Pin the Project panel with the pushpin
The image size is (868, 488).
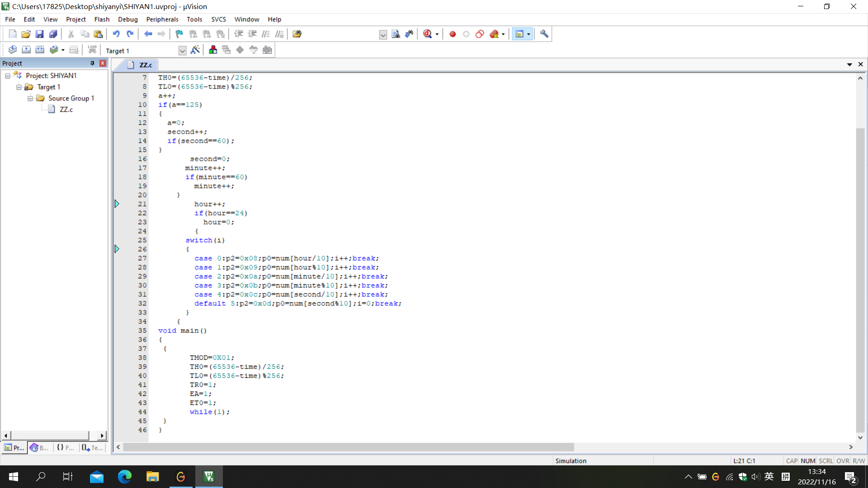(92, 63)
